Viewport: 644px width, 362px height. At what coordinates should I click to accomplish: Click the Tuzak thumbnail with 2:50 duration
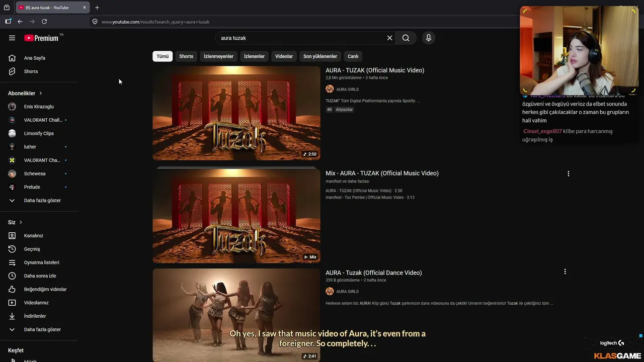(x=236, y=113)
